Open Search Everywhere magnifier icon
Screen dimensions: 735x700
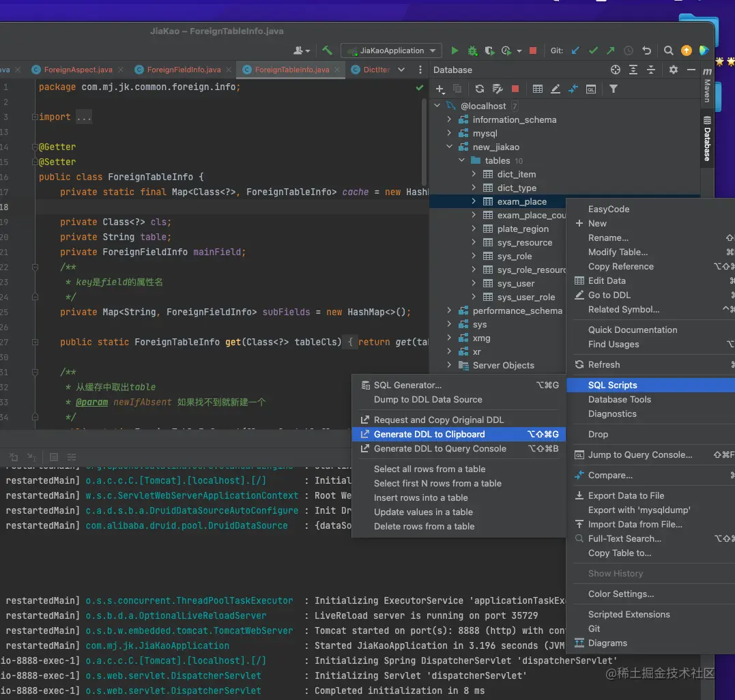pyautogui.click(x=669, y=50)
